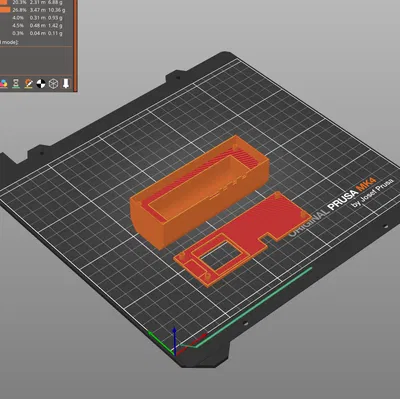Click the "0.48 m" length value

coord(38,25)
